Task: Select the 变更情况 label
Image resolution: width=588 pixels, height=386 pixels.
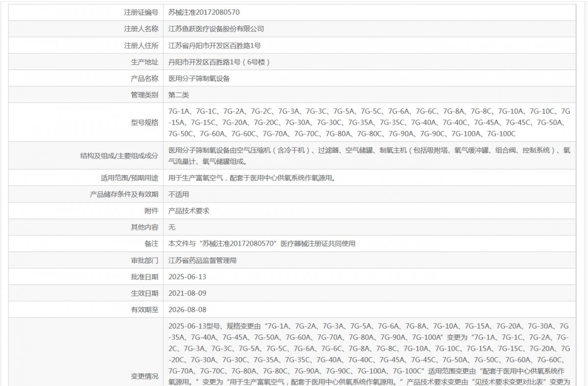Action: click(145, 376)
